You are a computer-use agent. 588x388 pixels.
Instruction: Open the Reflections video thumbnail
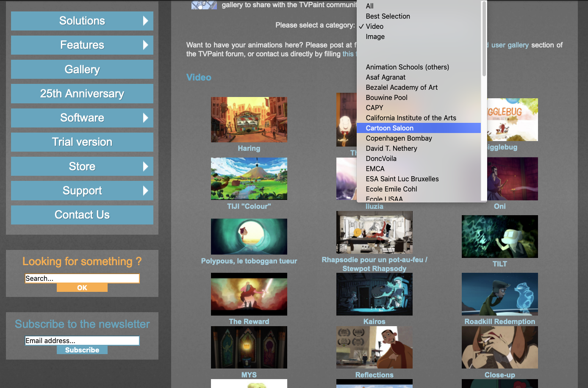coord(374,347)
